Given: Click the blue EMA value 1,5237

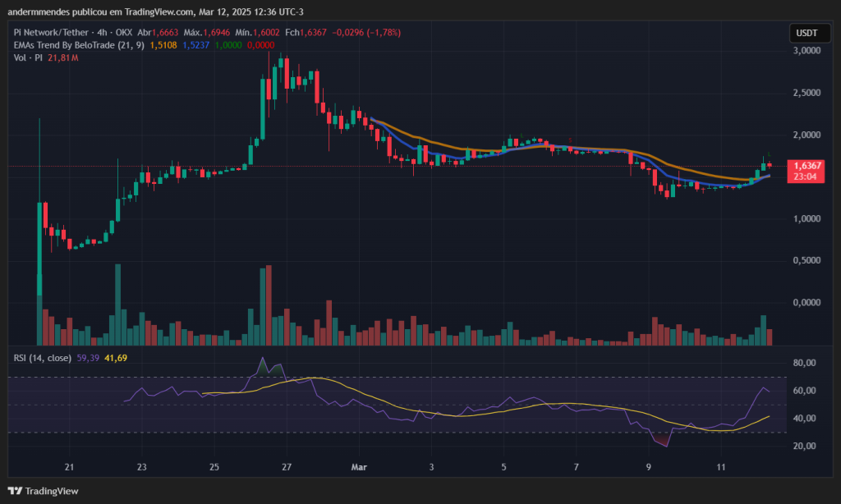Looking at the screenshot, I should (x=195, y=45).
